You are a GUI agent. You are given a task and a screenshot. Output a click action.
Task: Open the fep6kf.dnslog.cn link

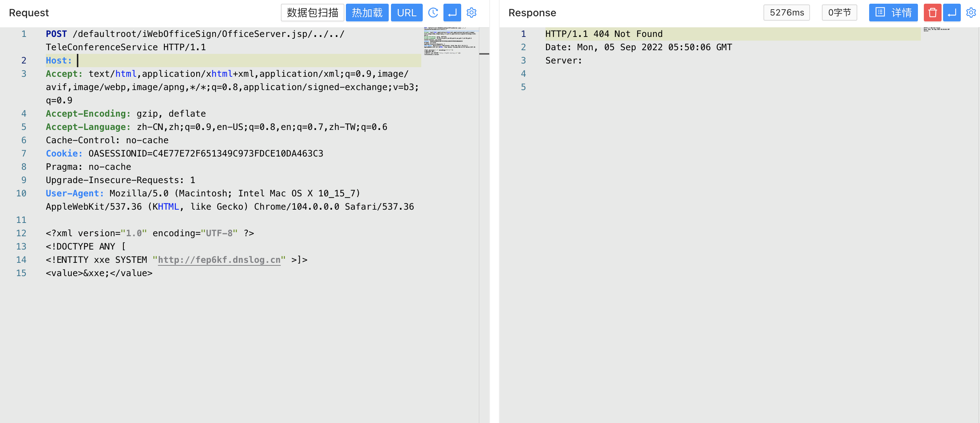219,260
